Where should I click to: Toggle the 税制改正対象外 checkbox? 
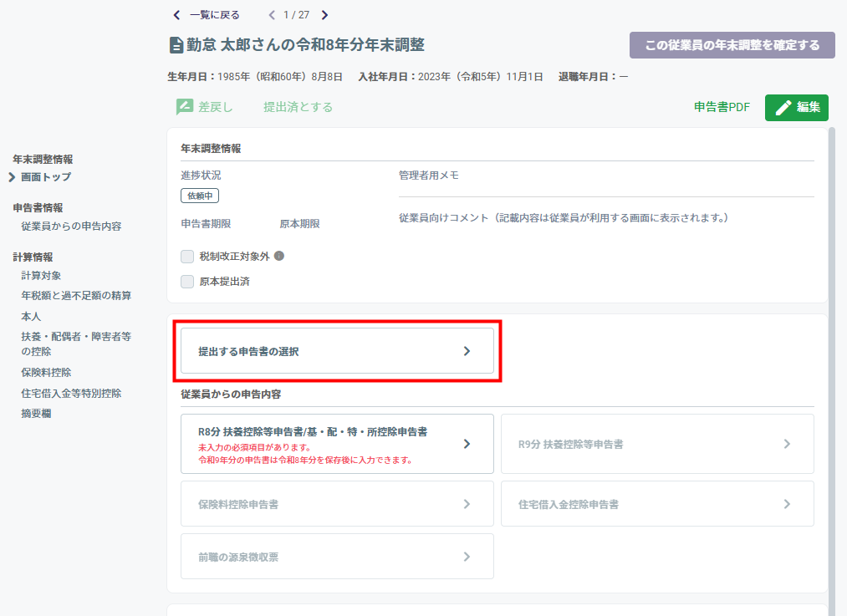point(187,257)
